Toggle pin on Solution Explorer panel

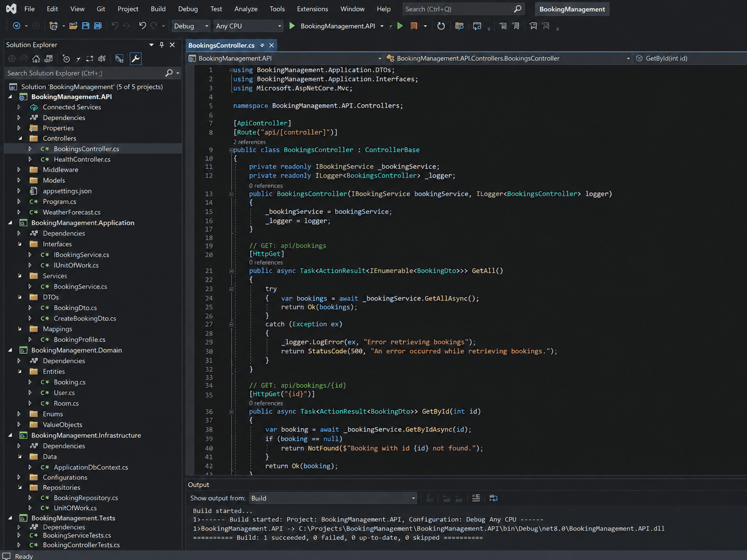point(161,45)
